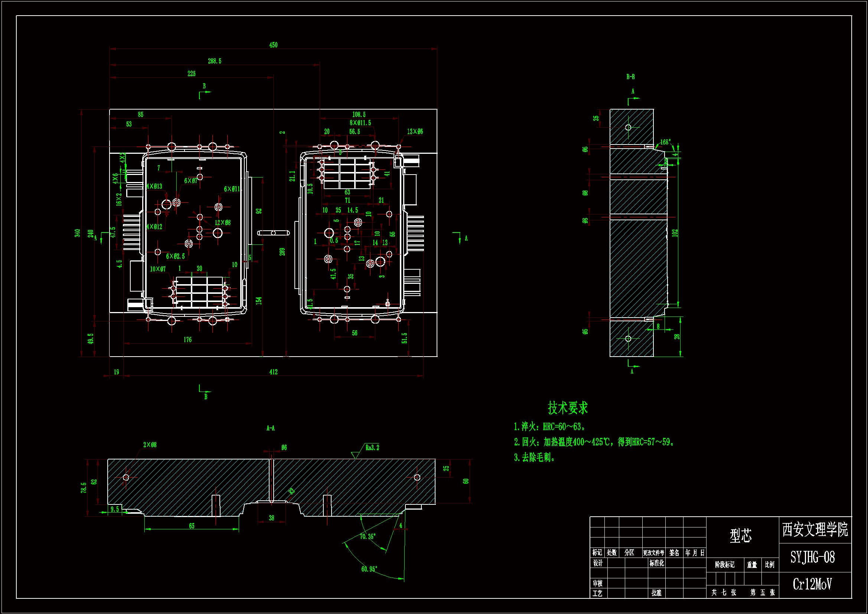Click the 60.95° angle dimension
868x614 pixels.
point(369,569)
